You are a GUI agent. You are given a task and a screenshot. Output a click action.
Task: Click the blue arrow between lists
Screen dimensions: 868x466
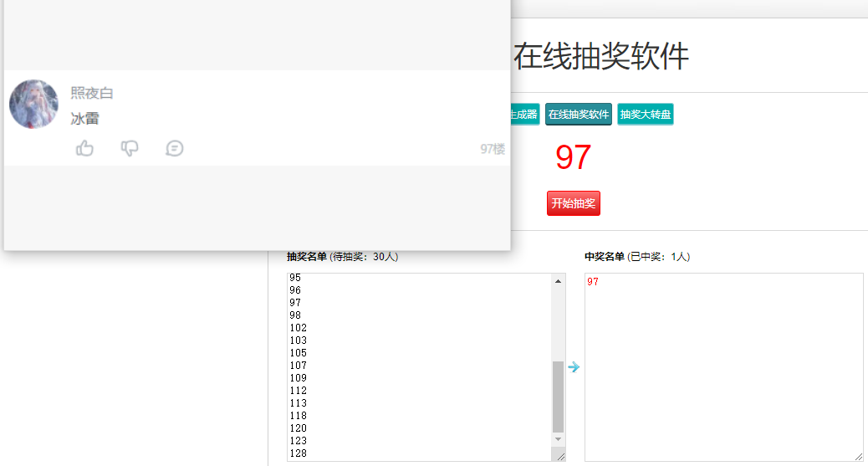click(x=574, y=366)
